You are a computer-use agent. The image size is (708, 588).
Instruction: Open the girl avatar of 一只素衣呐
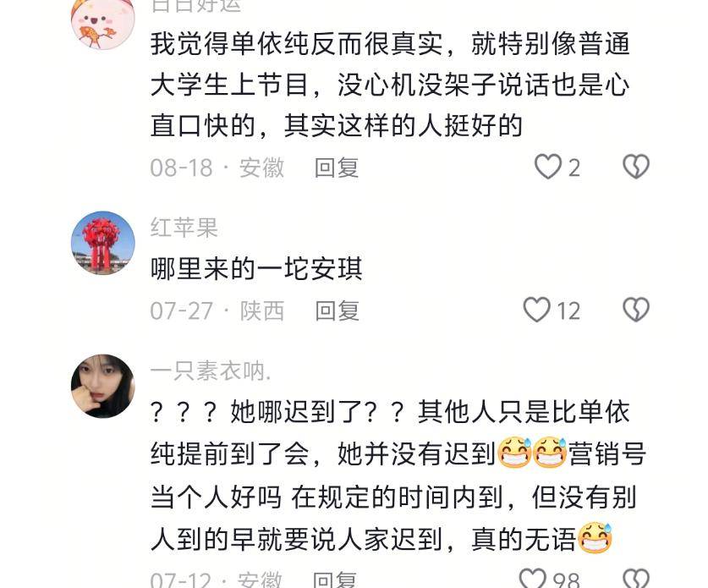(103, 386)
